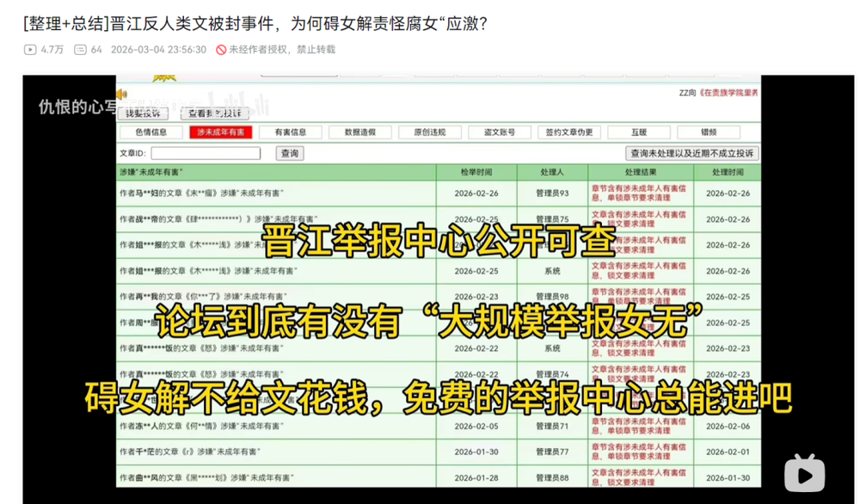This screenshot has height=504, width=860.
Task: Select the 盗文账号 tab
Action: [499, 132]
